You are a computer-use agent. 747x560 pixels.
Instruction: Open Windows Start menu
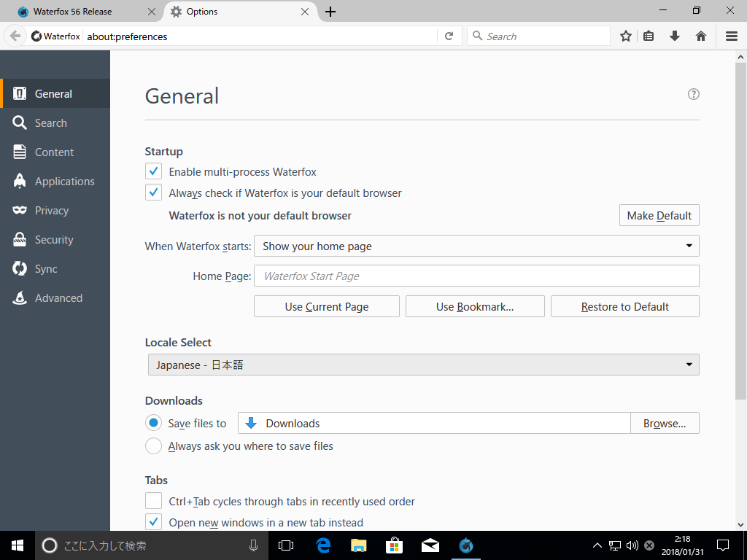pos(18,545)
